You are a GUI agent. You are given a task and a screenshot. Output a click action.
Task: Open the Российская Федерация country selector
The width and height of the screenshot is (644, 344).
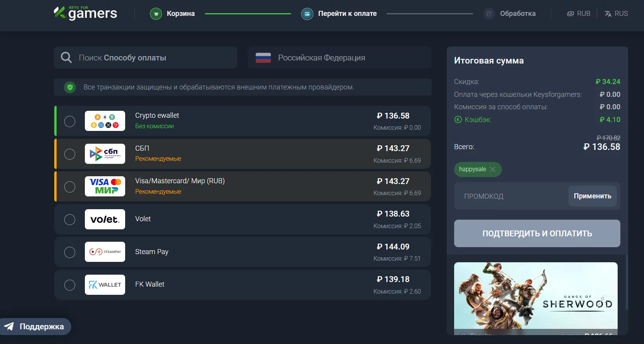click(x=339, y=58)
